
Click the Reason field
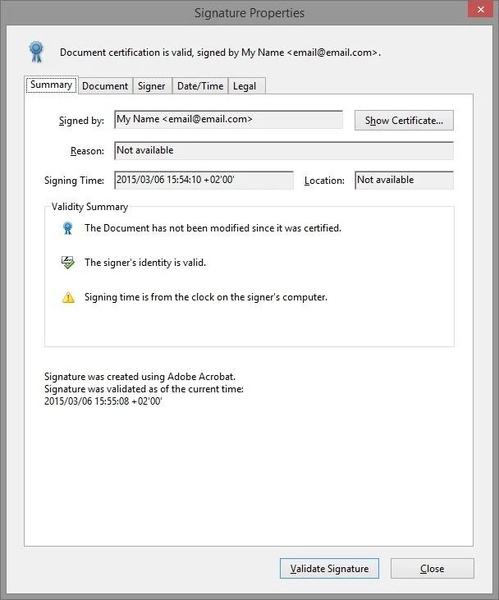[x=284, y=150]
